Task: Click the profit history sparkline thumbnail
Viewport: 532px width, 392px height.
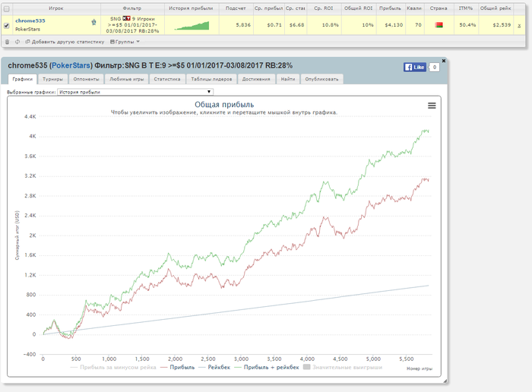Action: coord(190,26)
